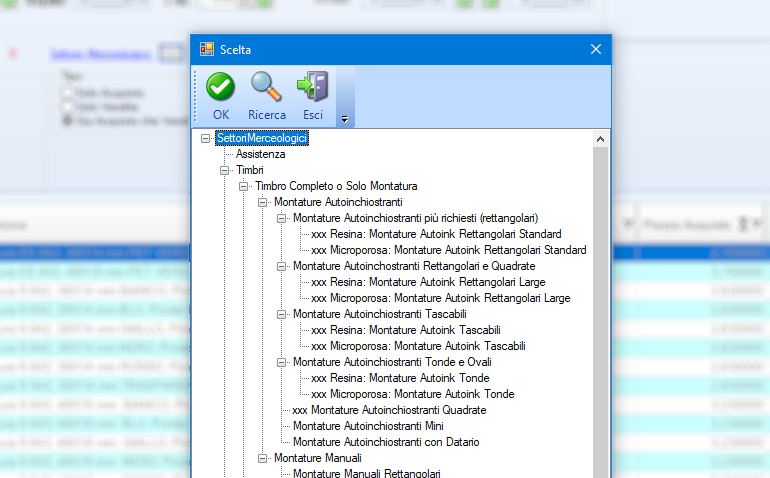Click the green OK checkmark icon

(220, 88)
